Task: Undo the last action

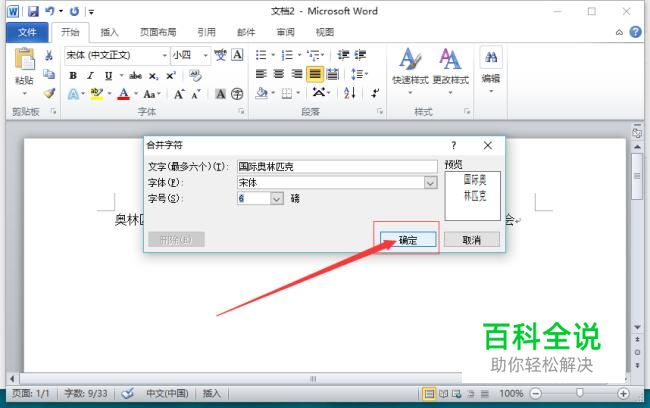Action: tap(50, 11)
